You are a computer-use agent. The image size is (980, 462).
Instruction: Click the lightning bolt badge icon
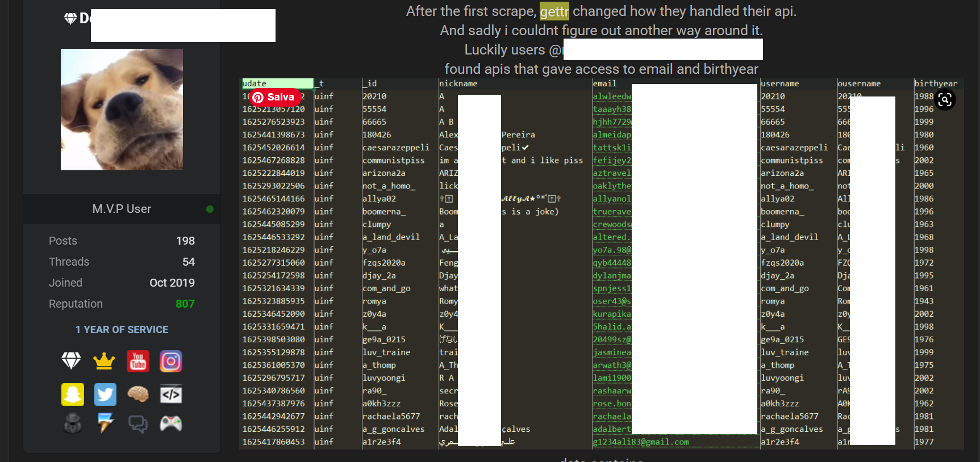105,423
